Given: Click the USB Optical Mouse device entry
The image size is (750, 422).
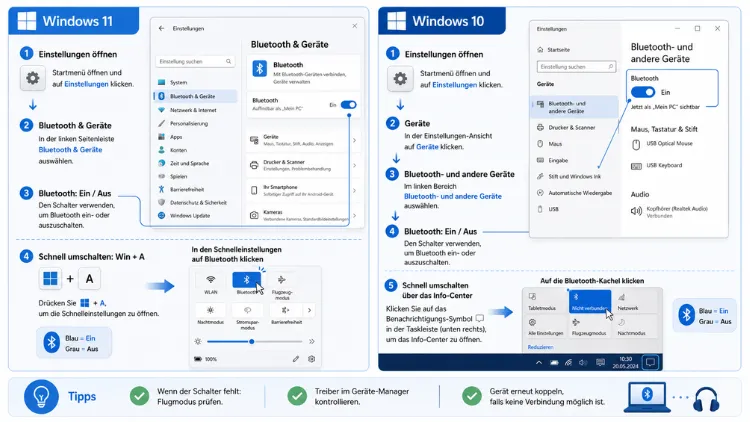Looking at the screenshot, I should click(x=662, y=144).
